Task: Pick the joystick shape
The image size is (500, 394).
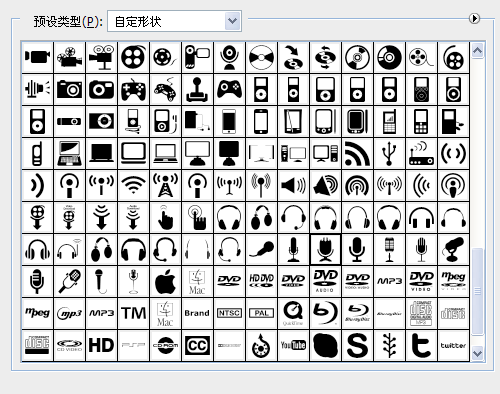Action: click(x=197, y=89)
